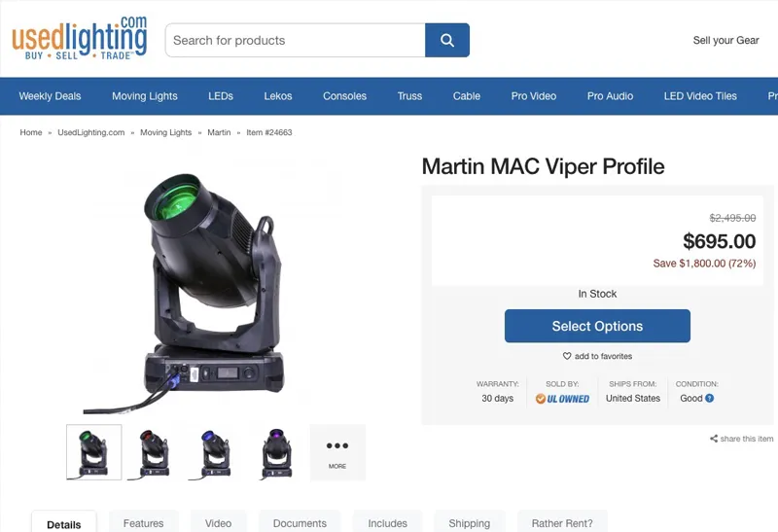The height and width of the screenshot is (532, 778).
Task: Click the strikethrough $2,495.00 price
Action: pos(732,218)
